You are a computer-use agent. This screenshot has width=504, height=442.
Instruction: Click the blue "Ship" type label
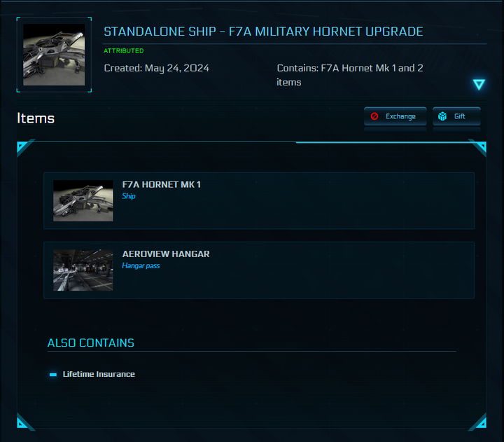tap(129, 196)
